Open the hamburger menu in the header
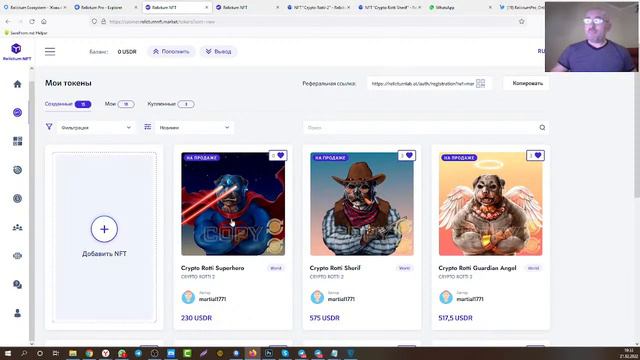The height and width of the screenshot is (360, 640). pos(50,51)
